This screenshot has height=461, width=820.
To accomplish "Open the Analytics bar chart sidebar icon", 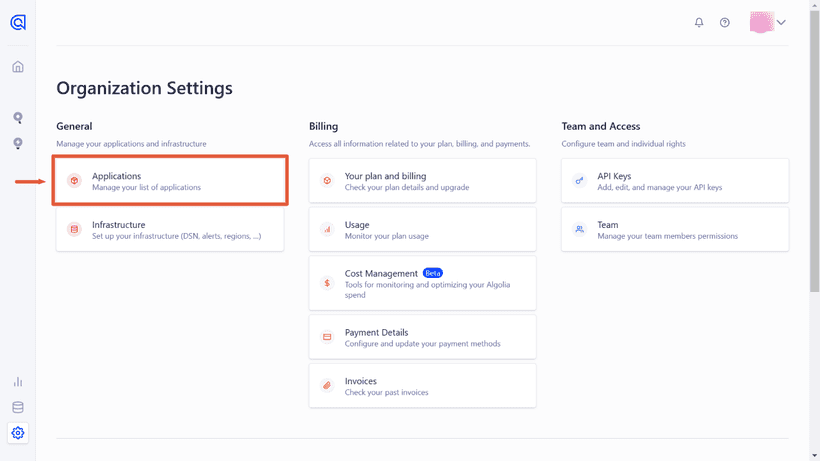I will pos(18,382).
